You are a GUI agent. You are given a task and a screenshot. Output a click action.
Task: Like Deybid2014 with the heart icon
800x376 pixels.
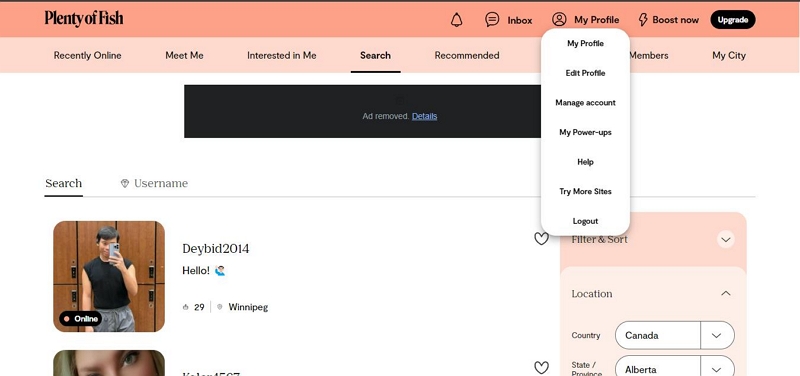541,239
